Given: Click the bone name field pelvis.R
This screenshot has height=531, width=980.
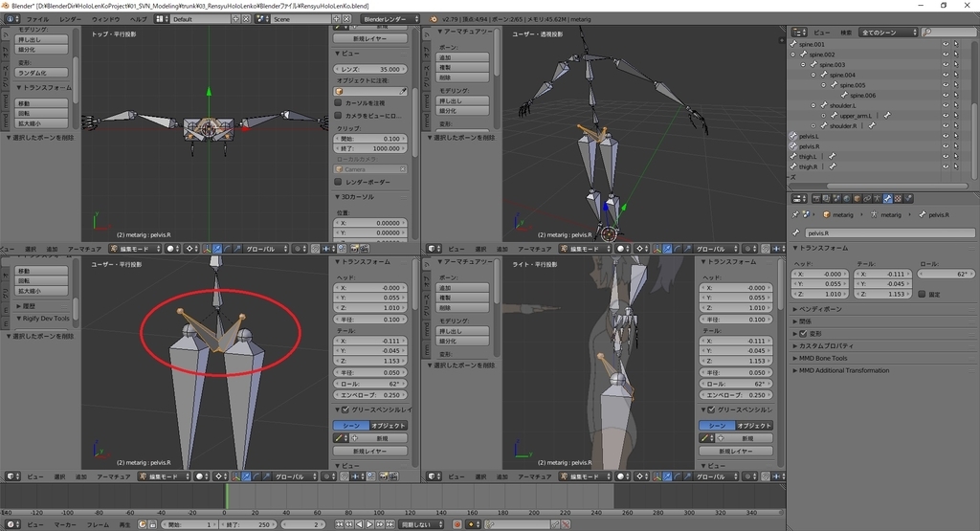Looking at the screenshot, I should (x=889, y=233).
